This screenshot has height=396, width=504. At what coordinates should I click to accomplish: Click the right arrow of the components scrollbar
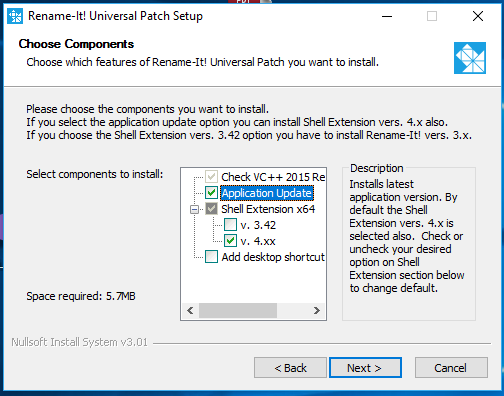(317, 311)
